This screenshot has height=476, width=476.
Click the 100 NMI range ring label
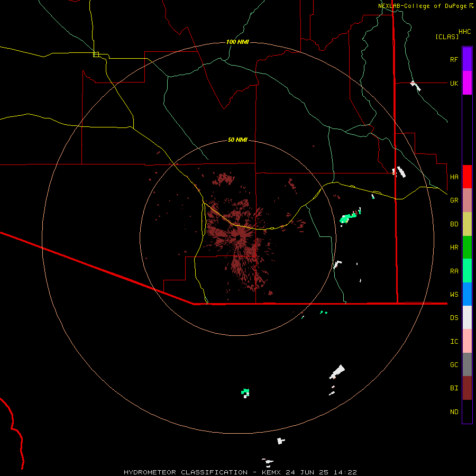pos(237,42)
